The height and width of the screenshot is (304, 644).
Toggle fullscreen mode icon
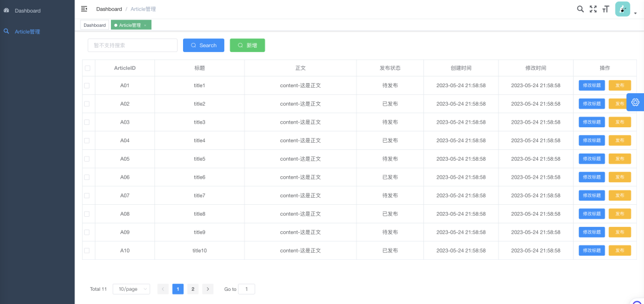point(593,9)
